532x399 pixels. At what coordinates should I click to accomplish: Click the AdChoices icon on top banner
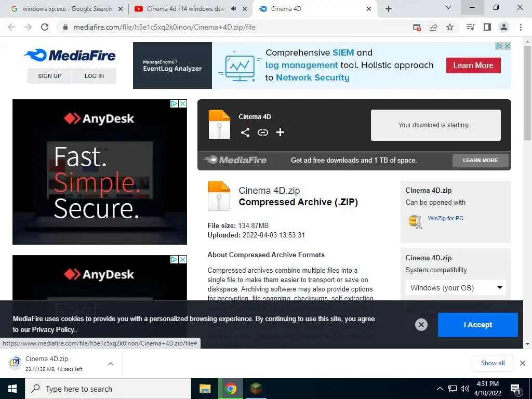click(x=499, y=46)
